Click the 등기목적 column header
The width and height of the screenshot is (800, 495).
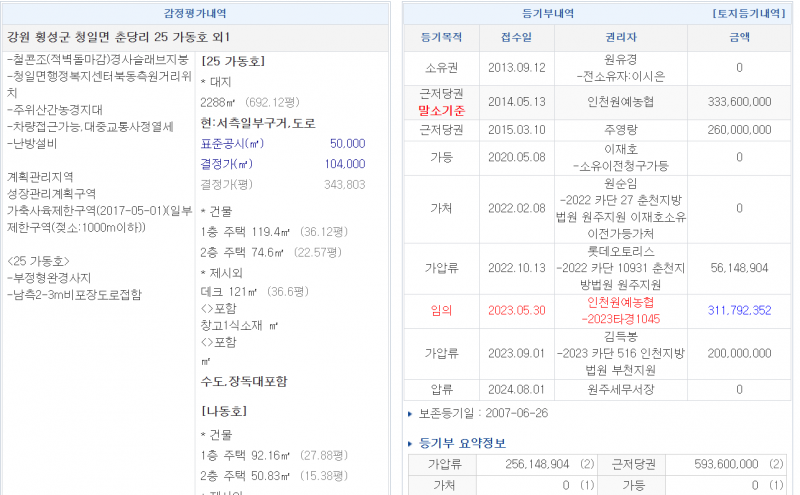point(442,37)
